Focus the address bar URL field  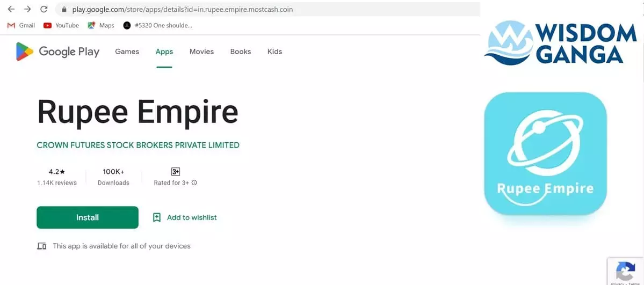(267, 9)
